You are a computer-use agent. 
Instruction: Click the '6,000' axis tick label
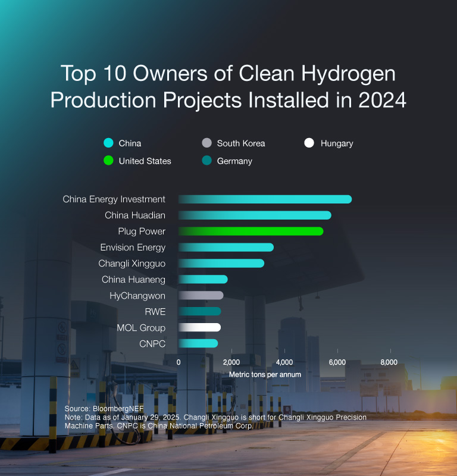point(337,362)
